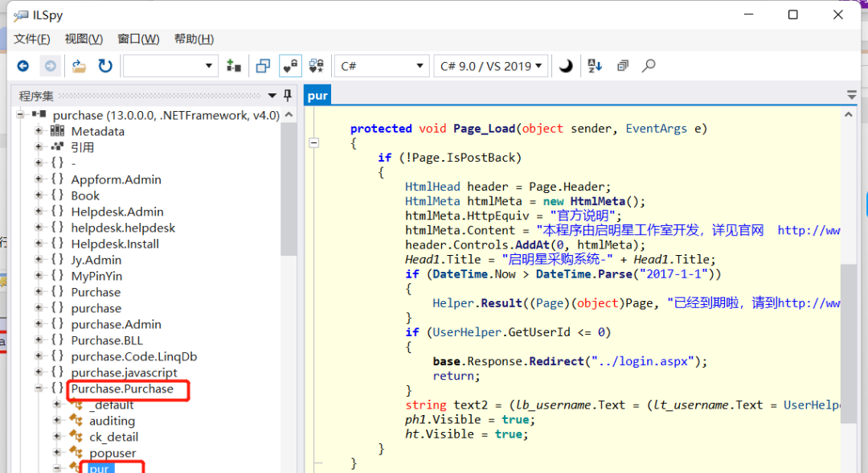
Task: Click the Forward navigation arrow
Action: tap(50, 66)
